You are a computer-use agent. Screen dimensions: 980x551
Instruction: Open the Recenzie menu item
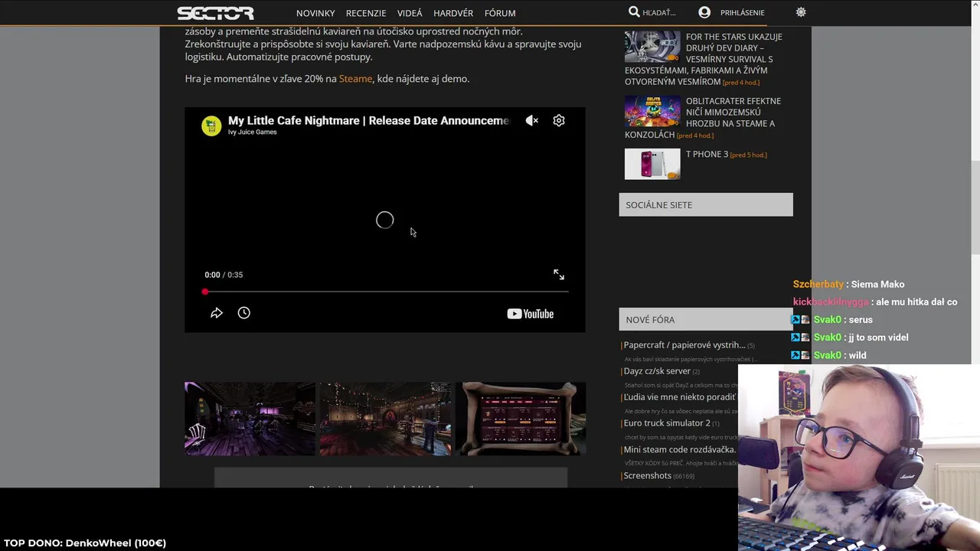point(366,13)
